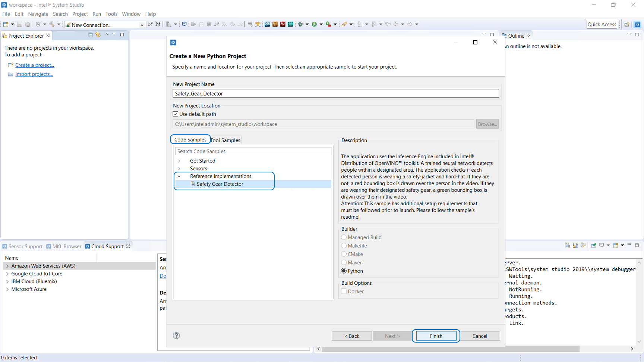The image size is (644, 362).
Task: Toggle Link with Editor in Project Explorer
Action: point(98,35)
